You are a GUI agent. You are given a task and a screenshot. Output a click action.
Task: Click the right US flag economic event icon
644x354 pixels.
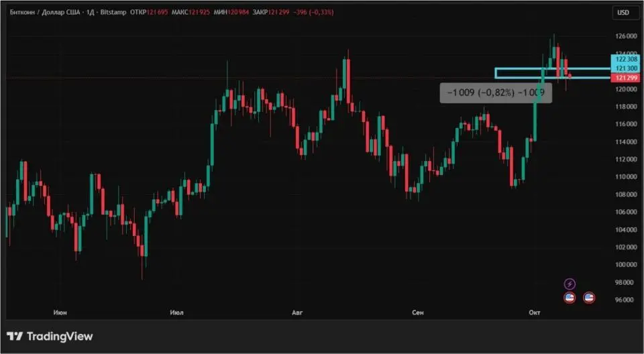pos(589,298)
